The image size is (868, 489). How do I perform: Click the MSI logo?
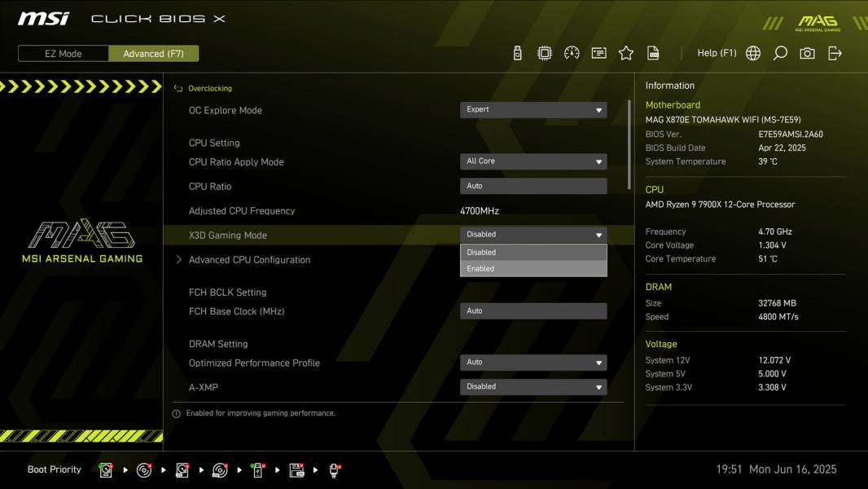(43, 19)
